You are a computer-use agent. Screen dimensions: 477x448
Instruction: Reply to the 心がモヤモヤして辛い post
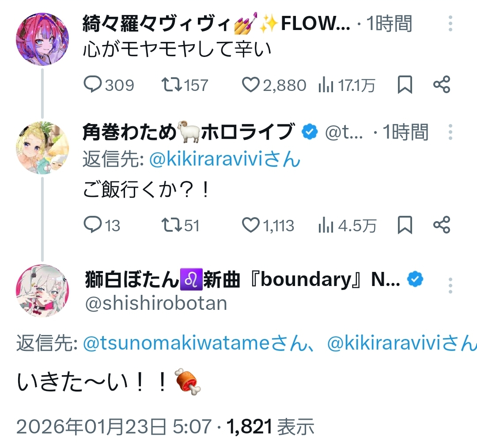(93, 85)
